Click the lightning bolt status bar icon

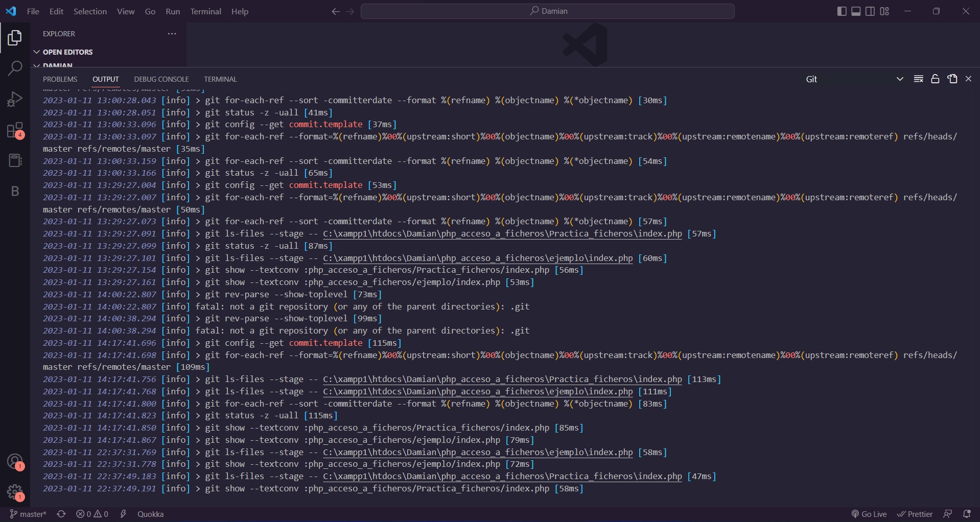tap(123, 514)
